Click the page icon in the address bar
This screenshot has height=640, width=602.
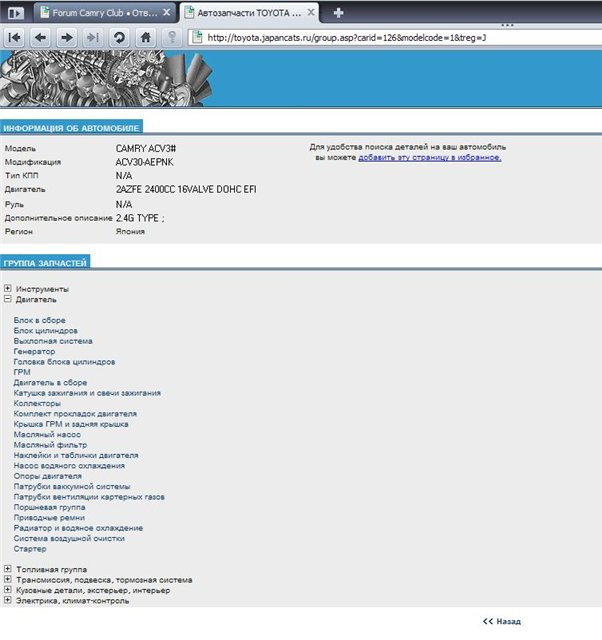pos(198,38)
